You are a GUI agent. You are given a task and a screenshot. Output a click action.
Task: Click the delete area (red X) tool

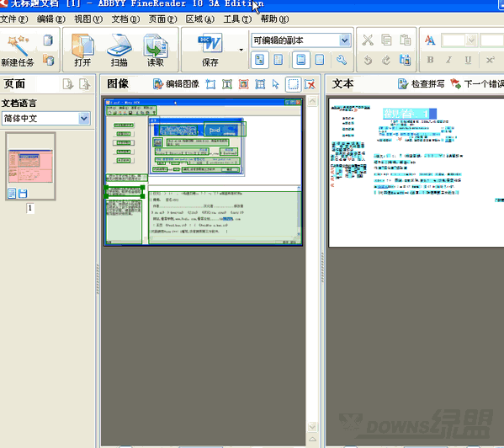click(310, 84)
